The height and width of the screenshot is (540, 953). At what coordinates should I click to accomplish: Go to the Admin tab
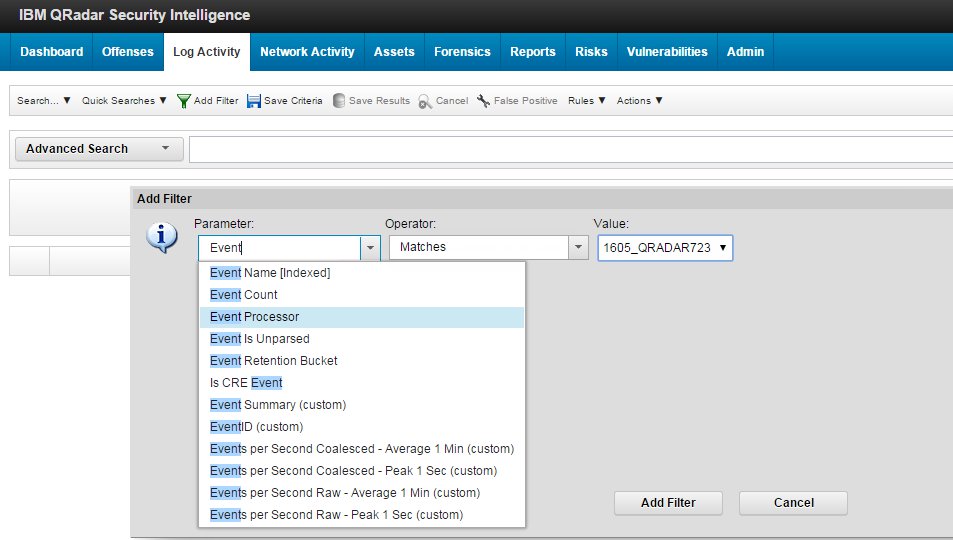[745, 52]
